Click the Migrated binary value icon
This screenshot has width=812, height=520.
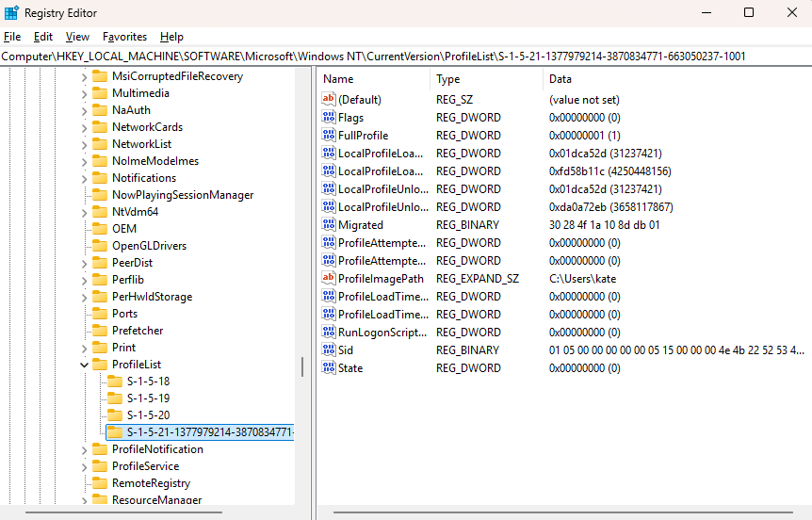(329, 225)
